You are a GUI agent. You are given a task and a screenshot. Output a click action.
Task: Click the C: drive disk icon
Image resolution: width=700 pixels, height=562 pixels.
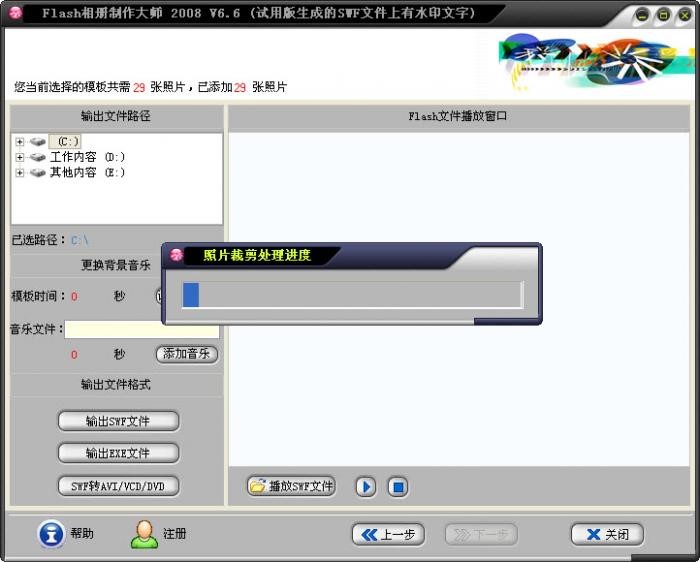(x=38, y=142)
